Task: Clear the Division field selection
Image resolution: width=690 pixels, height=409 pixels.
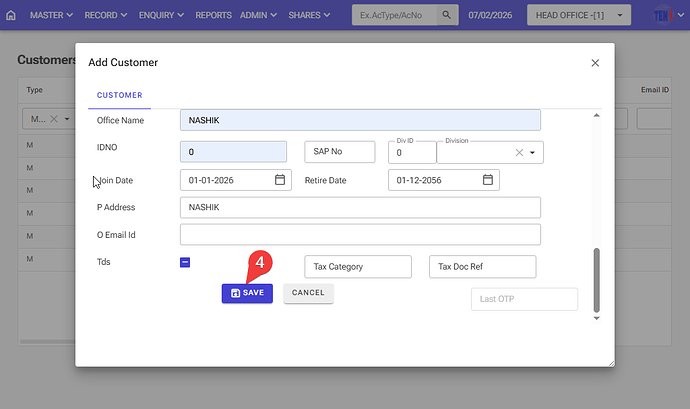Action: click(519, 153)
